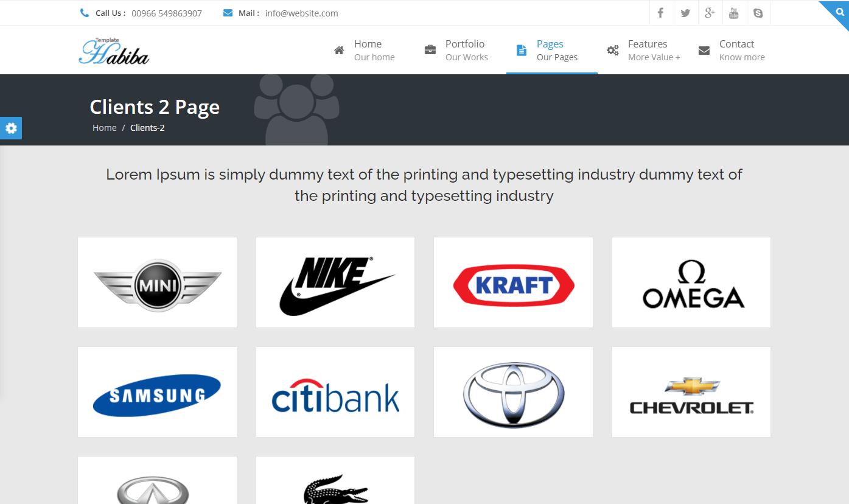Open the Portfolio menu item

point(461,50)
